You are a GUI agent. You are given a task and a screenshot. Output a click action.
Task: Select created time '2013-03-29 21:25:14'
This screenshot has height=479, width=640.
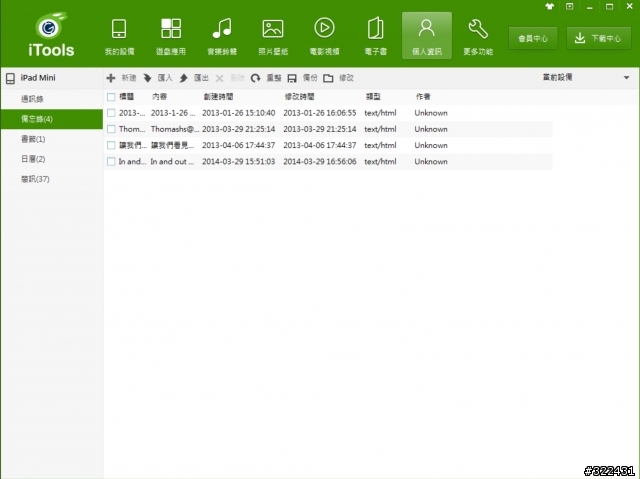coord(238,129)
